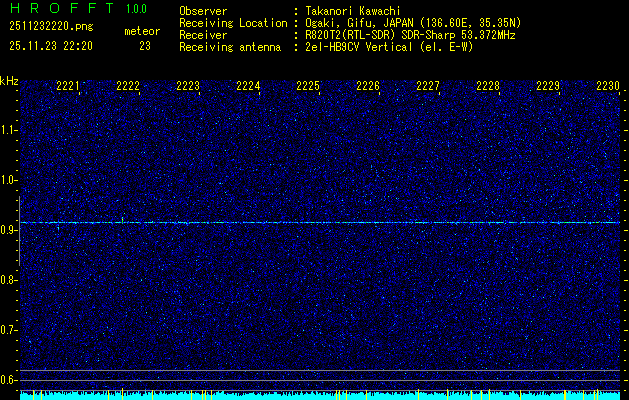Click the 0.6 kHz axis tick label
This screenshot has width=629, height=400.
coord(9,380)
